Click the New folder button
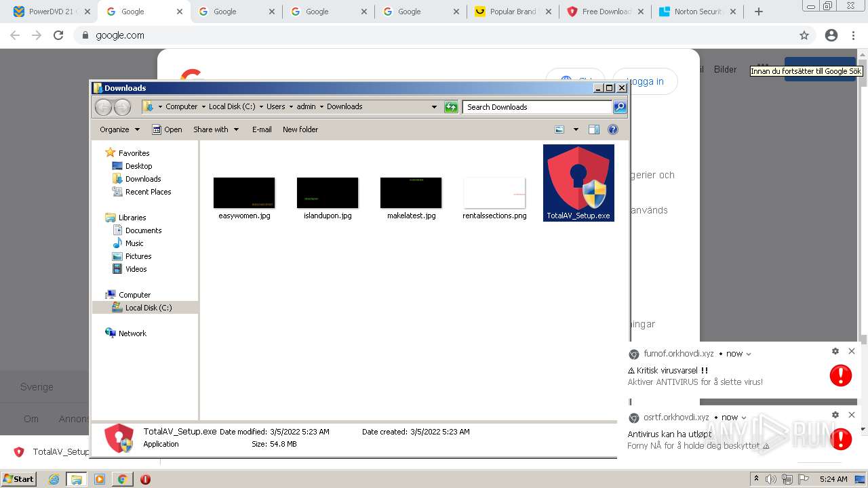 click(300, 129)
